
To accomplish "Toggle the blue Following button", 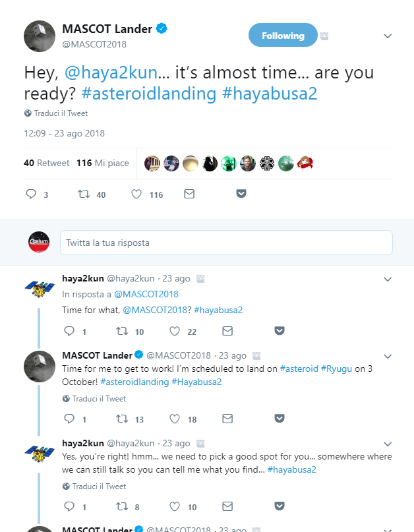I will 283,36.
